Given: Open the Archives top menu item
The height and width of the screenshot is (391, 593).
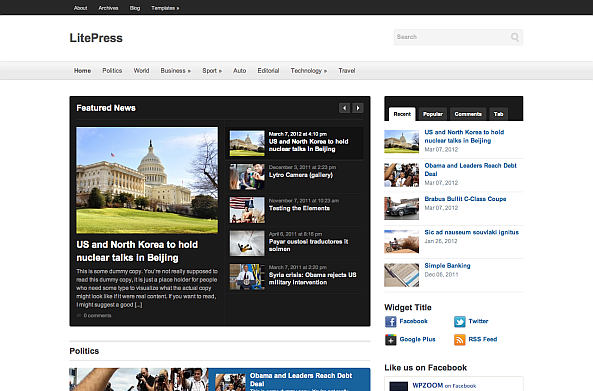Looking at the screenshot, I should [108, 8].
